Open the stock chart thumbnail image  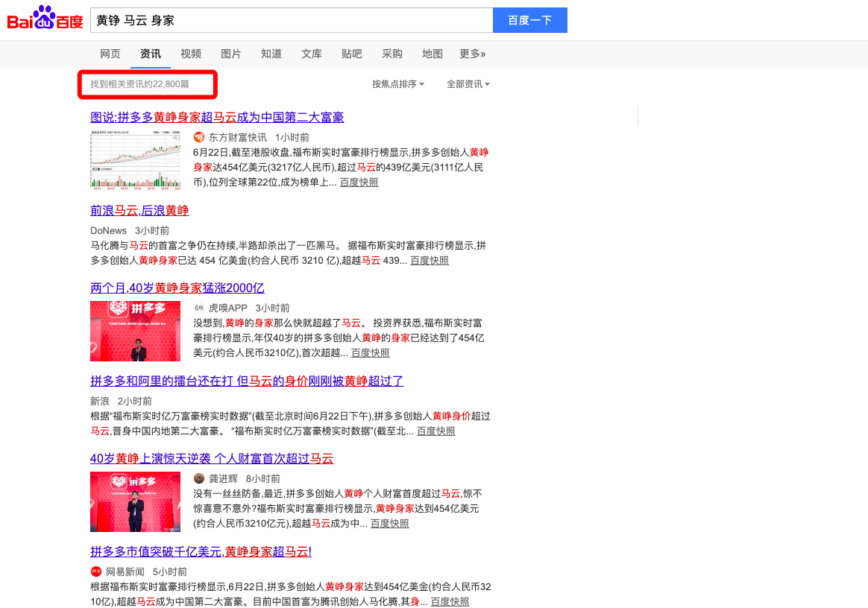click(x=135, y=160)
